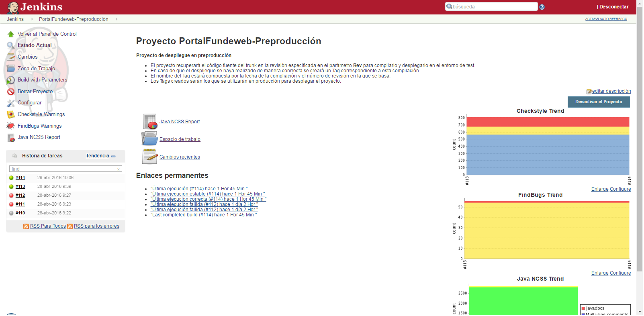Select Estado Actual in sidebar

click(x=35, y=45)
